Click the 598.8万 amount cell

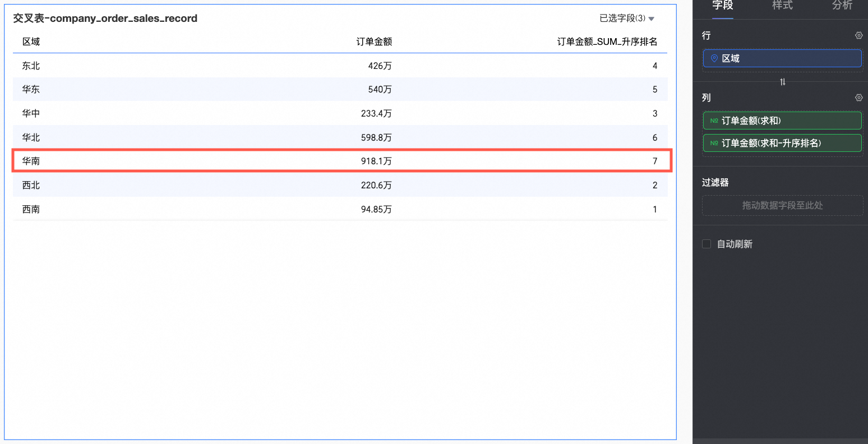tap(376, 137)
